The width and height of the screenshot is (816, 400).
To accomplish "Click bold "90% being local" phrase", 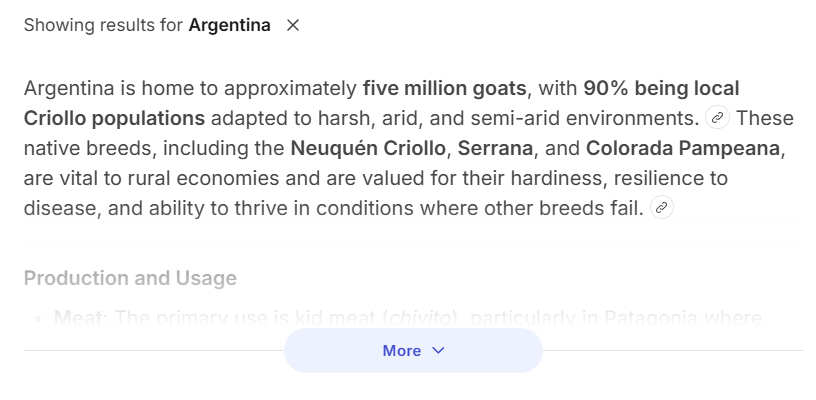I will click(x=661, y=88).
